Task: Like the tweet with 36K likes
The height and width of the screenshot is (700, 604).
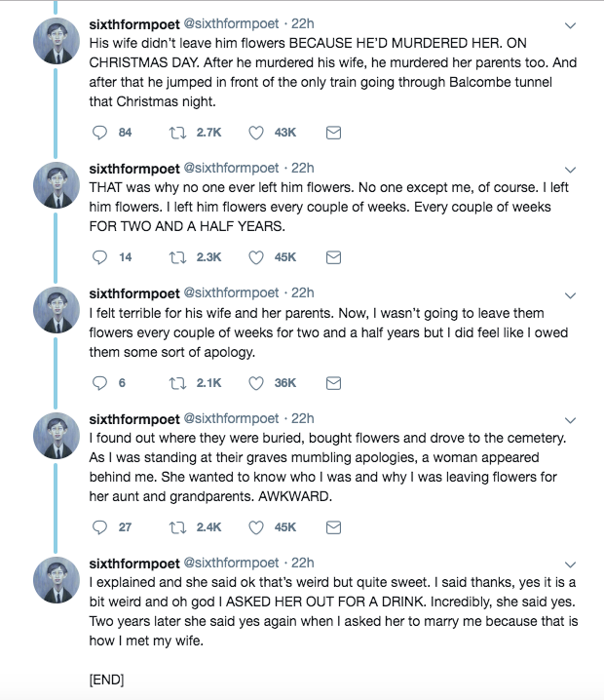Action: 256,383
